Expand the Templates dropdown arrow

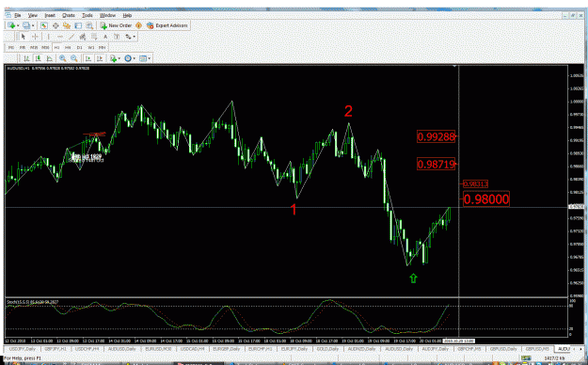[150, 58]
